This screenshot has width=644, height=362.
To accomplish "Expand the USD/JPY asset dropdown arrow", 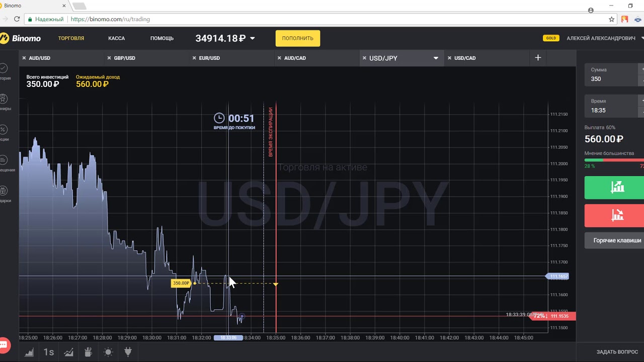I will click(x=436, y=58).
